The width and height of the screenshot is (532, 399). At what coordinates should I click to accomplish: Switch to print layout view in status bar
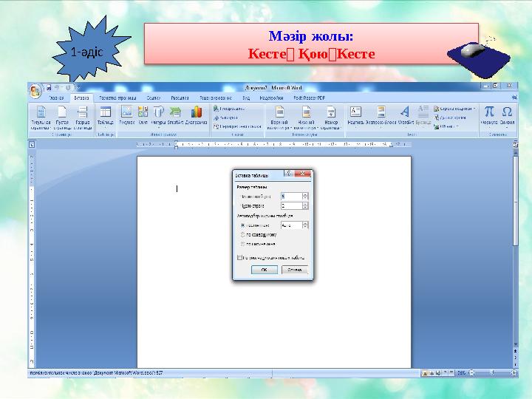tap(424, 373)
